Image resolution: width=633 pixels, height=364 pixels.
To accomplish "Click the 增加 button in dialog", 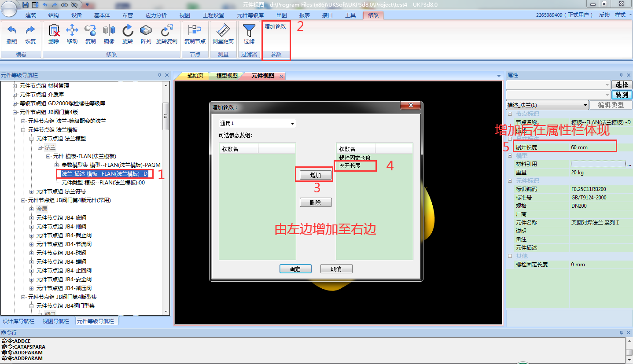I will [x=316, y=175].
